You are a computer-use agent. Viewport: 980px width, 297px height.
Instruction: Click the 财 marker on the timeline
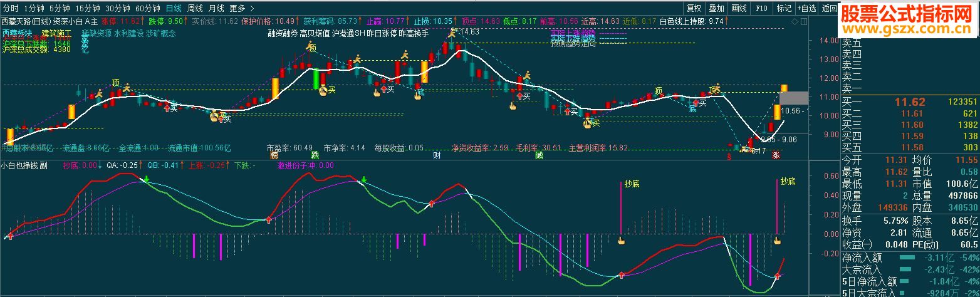(436, 155)
